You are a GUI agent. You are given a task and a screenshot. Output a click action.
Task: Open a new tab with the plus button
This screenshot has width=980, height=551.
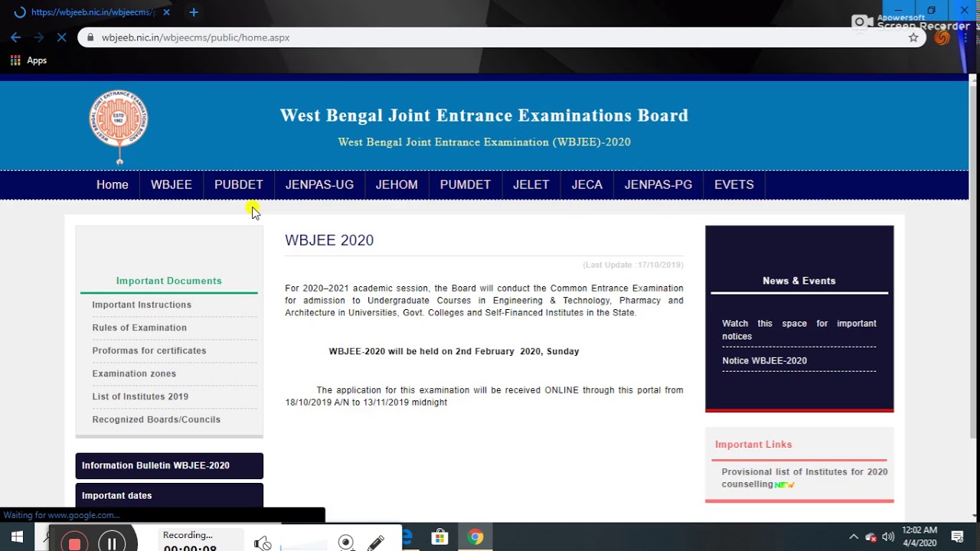coord(194,12)
